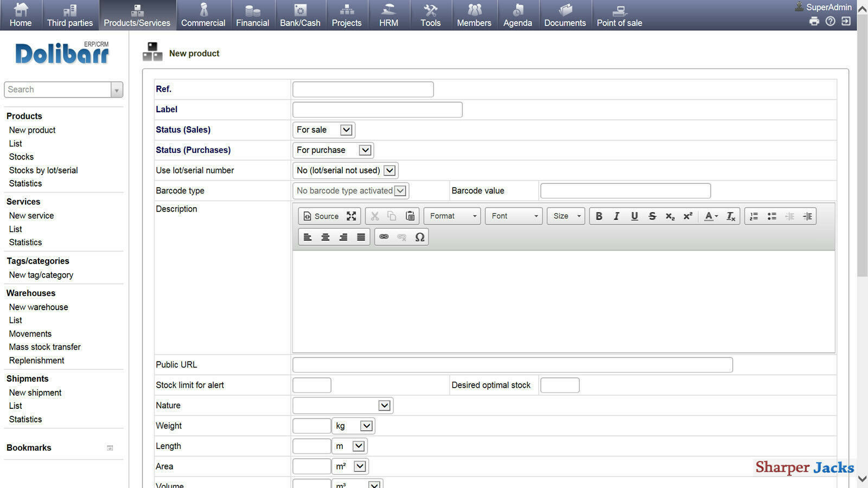The height and width of the screenshot is (488, 868).
Task: Click the superscript icon
Action: click(688, 216)
